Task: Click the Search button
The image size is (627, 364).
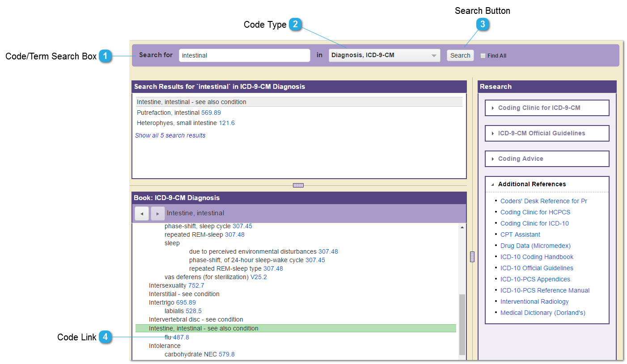Action: (460, 55)
